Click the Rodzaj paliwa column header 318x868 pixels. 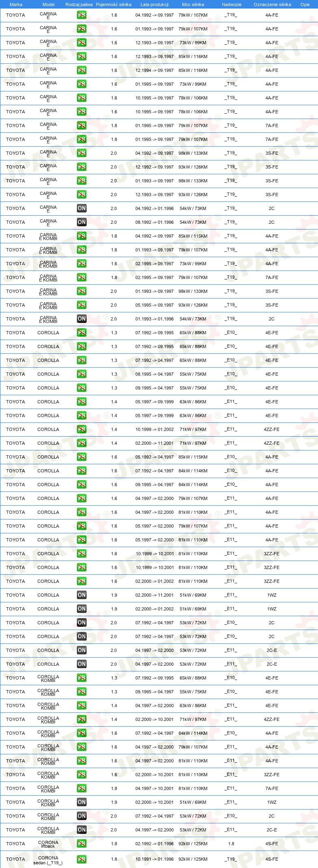pyautogui.click(x=79, y=4)
